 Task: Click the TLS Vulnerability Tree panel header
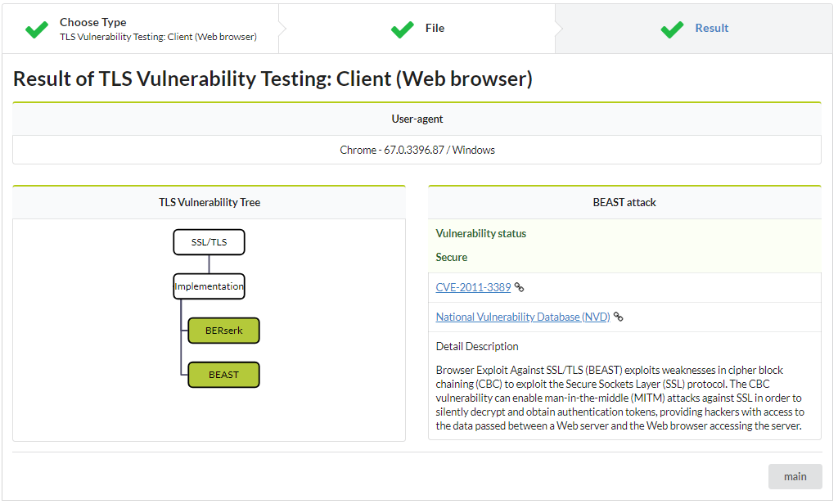[209, 202]
